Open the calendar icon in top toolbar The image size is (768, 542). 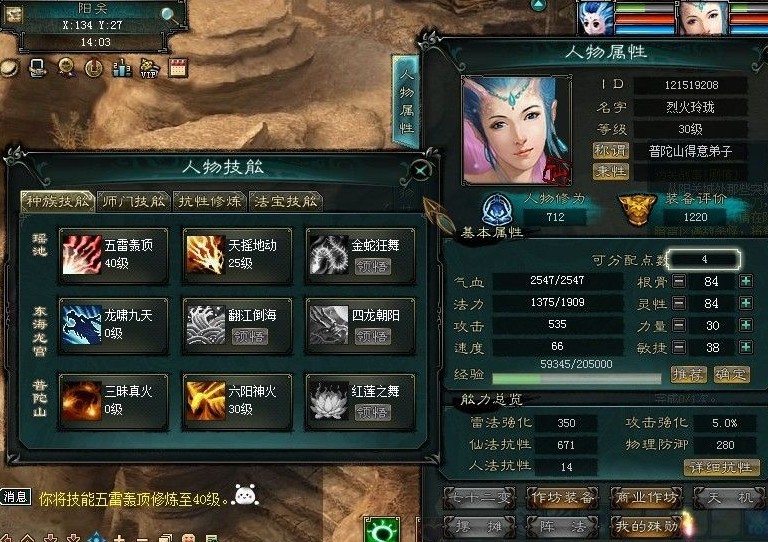pyautogui.click(x=178, y=68)
